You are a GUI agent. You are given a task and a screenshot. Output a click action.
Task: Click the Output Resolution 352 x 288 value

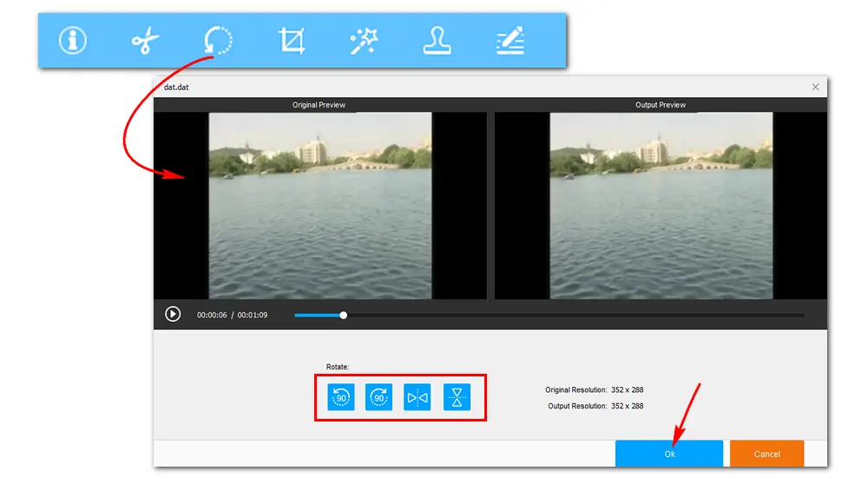(x=628, y=406)
